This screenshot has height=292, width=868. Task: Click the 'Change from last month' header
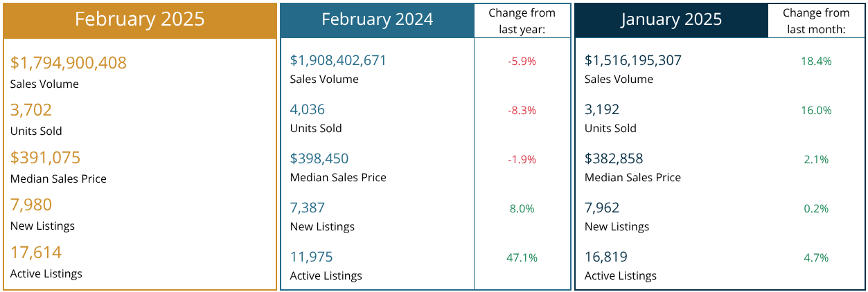click(816, 20)
